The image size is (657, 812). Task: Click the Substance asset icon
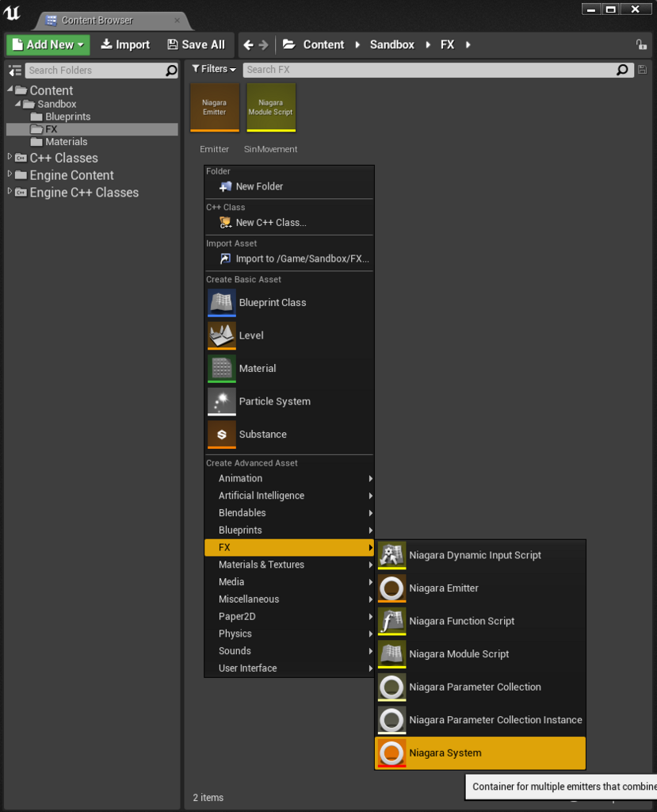[x=222, y=435]
